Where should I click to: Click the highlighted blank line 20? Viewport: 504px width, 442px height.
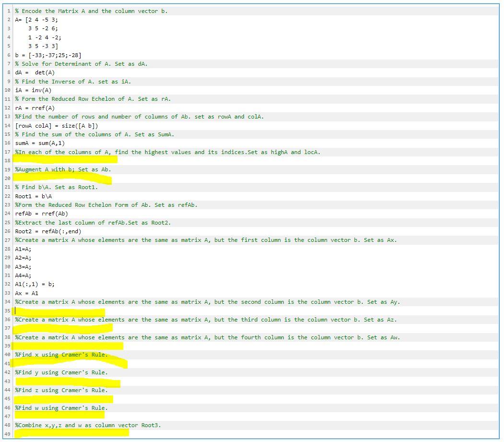[x=62, y=179]
